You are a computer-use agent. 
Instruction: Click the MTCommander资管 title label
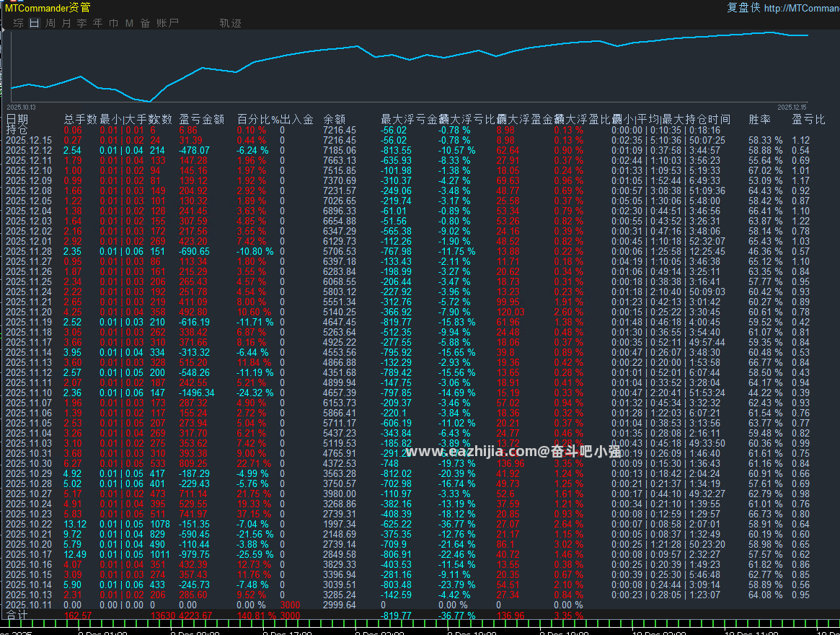pos(48,7)
